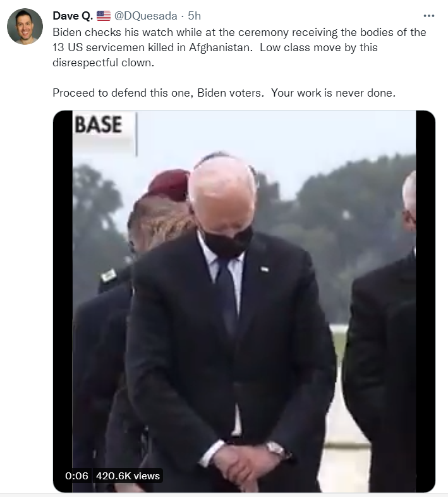Click the 420.6K views counter
The image size is (448, 497).
128,476
